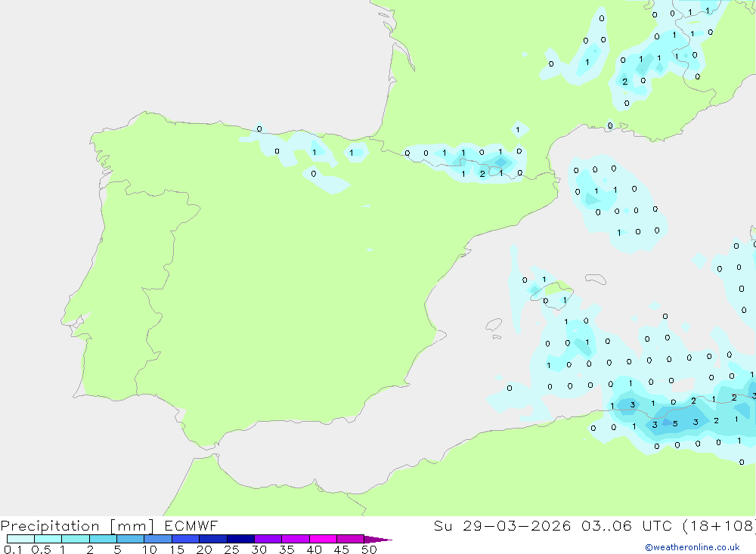Select the "Su 29-03-2026" date text
The image size is (756, 554).
tap(503, 525)
